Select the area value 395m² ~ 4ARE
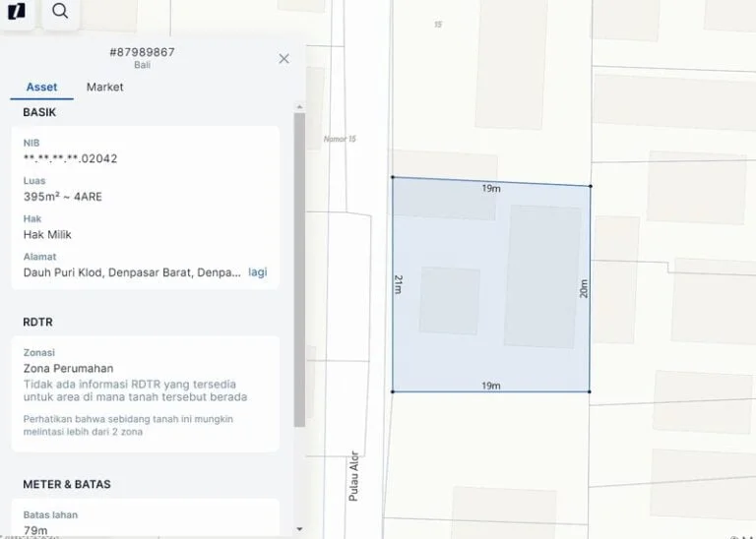The image size is (756, 539). [63, 197]
